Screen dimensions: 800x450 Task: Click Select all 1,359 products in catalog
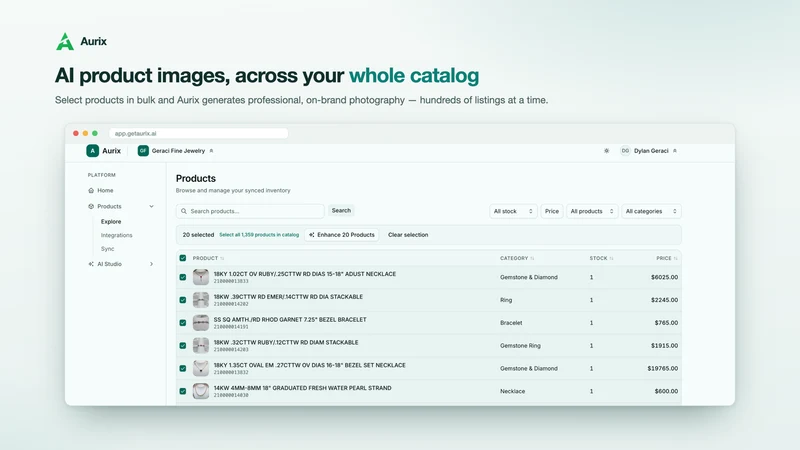[259, 235]
